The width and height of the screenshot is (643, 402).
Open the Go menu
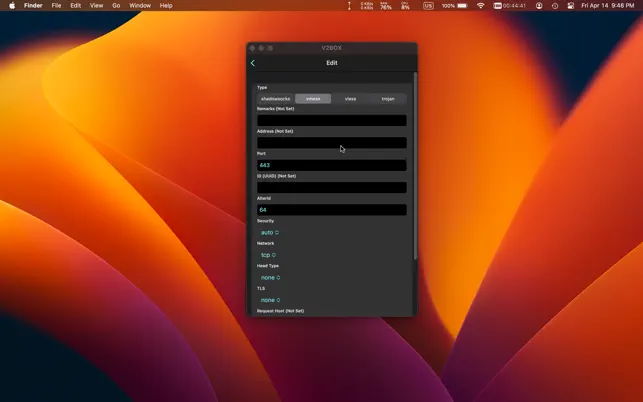click(116, 6)
